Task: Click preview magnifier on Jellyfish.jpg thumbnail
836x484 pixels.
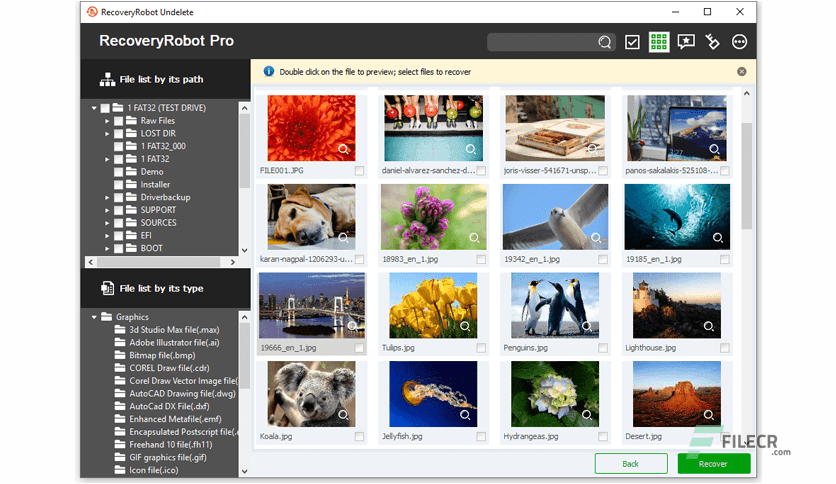Action: tap(465, 414)
